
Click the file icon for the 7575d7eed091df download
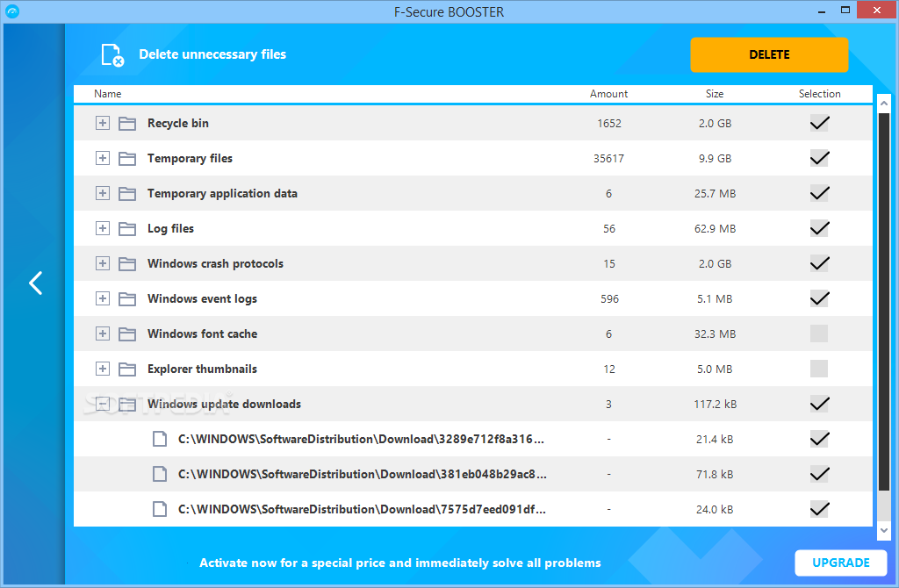click(160, 509)
